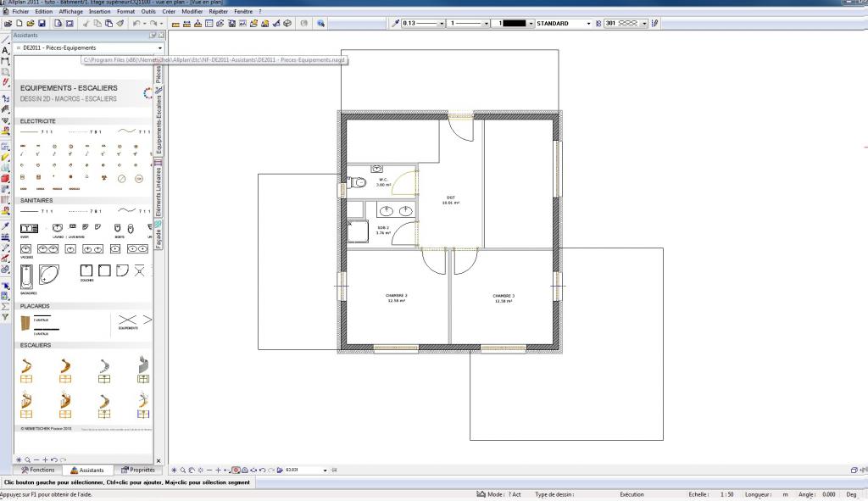Click the pen properties eyedropper icon
Image resolution: width=868 pixels, height=501 pixels.
[x=395, y=23]
